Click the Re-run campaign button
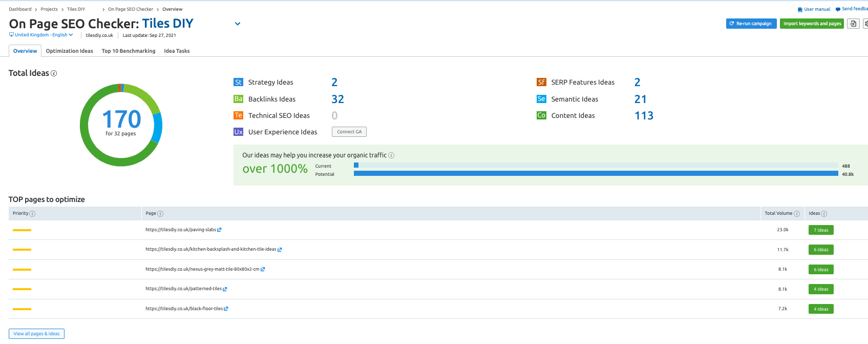Screen dimensions: 868x344 pos(751,24)
